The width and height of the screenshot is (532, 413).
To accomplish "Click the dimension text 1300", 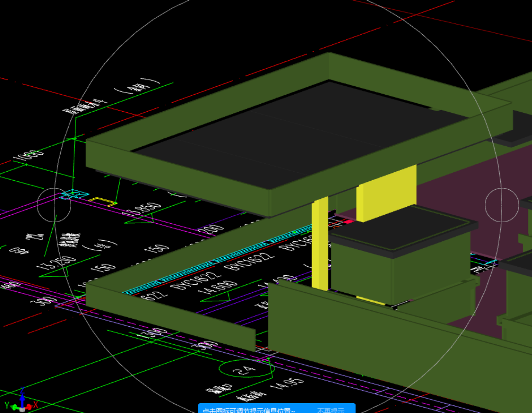I will [151, 334].
